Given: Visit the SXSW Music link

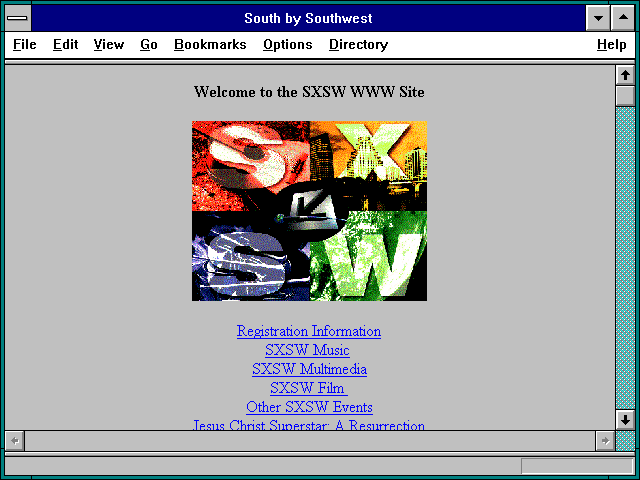Looking at the screenshot, I should (x=307, y=350).
